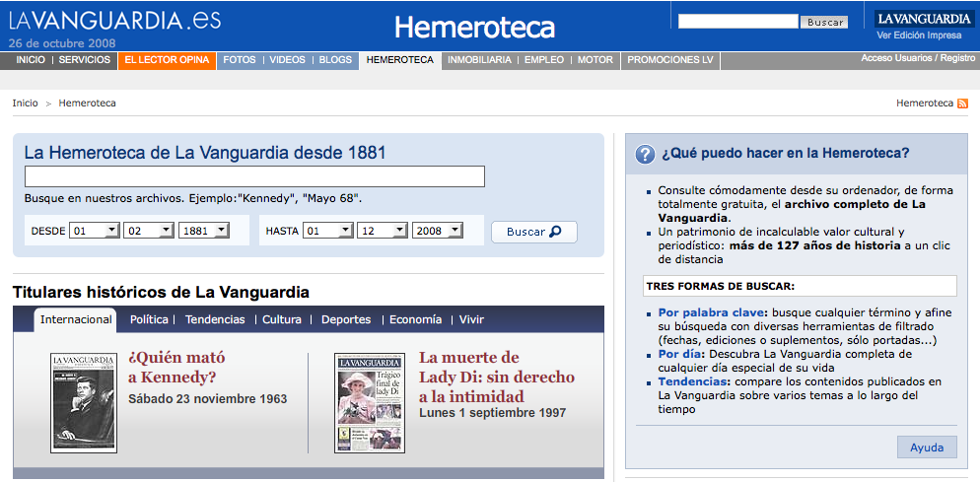
Task: Click the LAVANGUARDIA.es logo in header
Action: point(115,20)
